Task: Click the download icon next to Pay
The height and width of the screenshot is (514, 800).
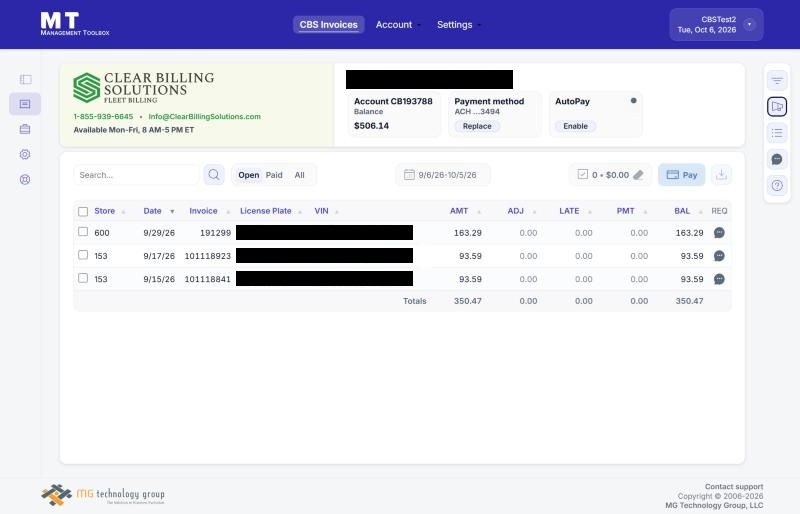Action: pyautogui.click(x=721, y=175)
